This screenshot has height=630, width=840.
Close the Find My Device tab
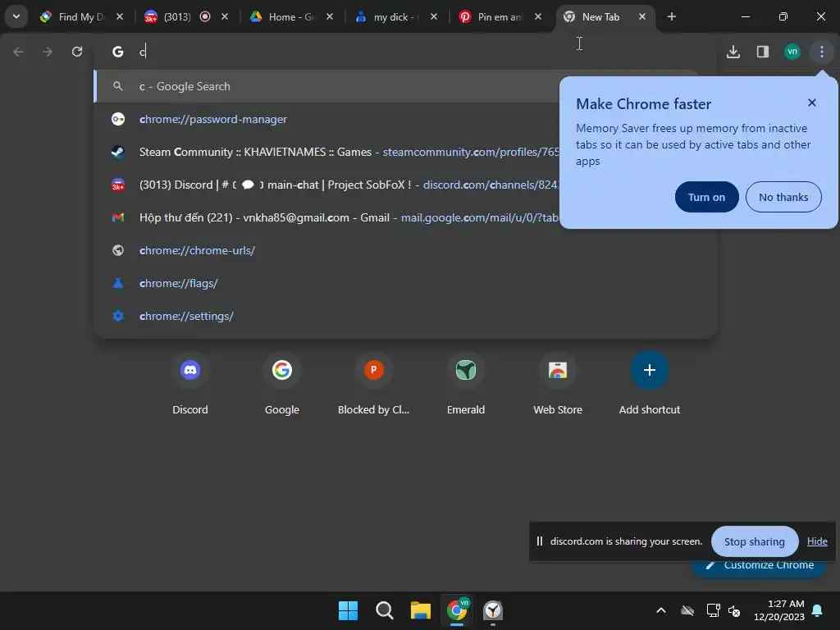pyautogui.click(x=120, y=17)
